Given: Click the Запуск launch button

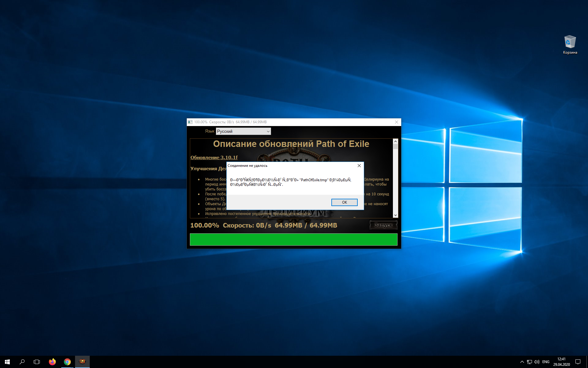Looking at the screenshot, I should click(x=383, y=225).
